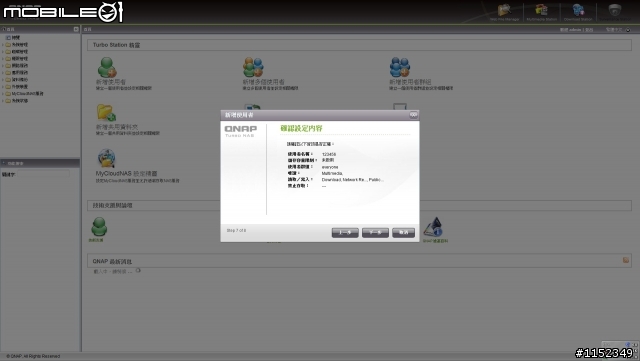Click the 'Multimedia,' value in dialog
640x361 pixels.
tap(332, 173)
